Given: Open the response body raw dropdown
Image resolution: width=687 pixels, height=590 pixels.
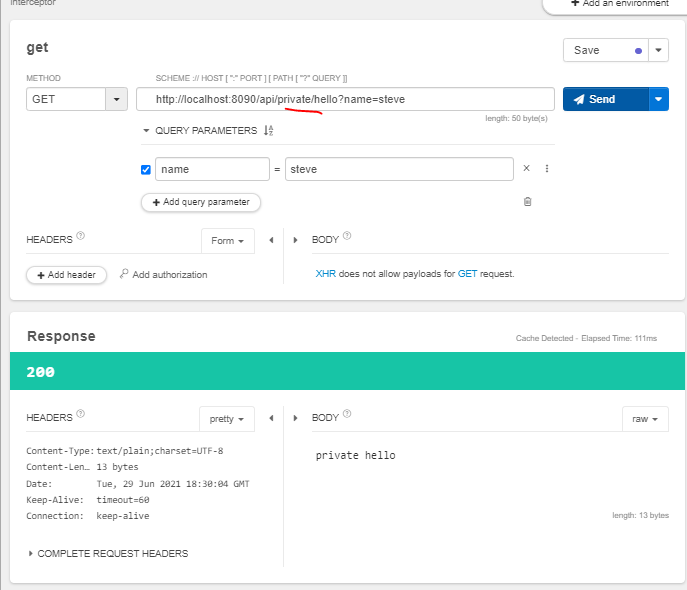Looking at the screenshot, I should (645, 419).
